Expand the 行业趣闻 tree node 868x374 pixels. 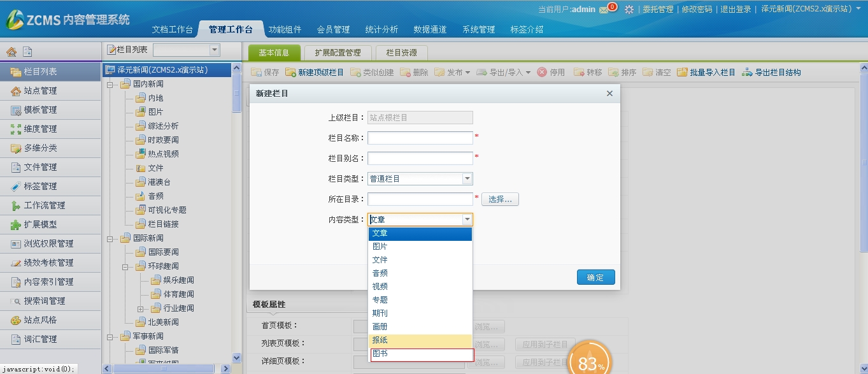[140, 308]
